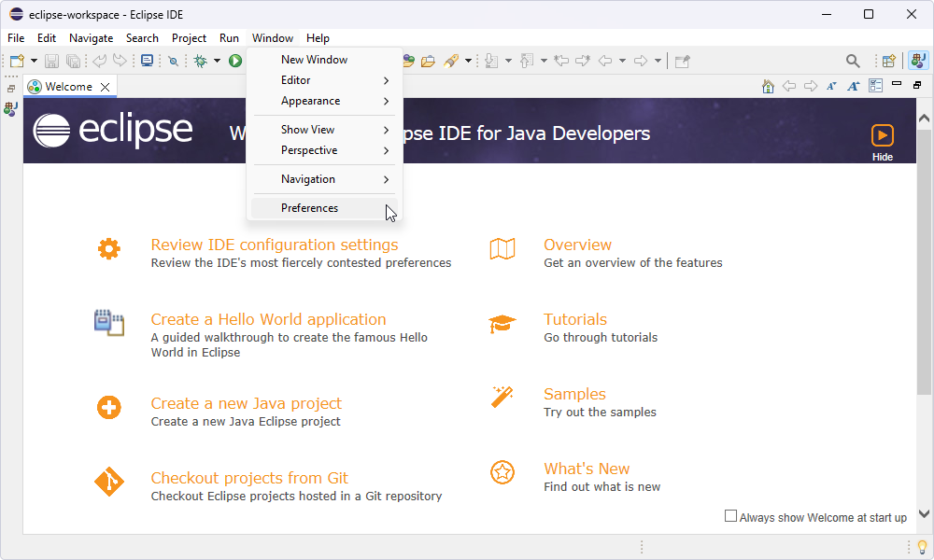Click the green Run button
Screen dimensions: 934x560
pyautogui.click(x=235, y=61)
